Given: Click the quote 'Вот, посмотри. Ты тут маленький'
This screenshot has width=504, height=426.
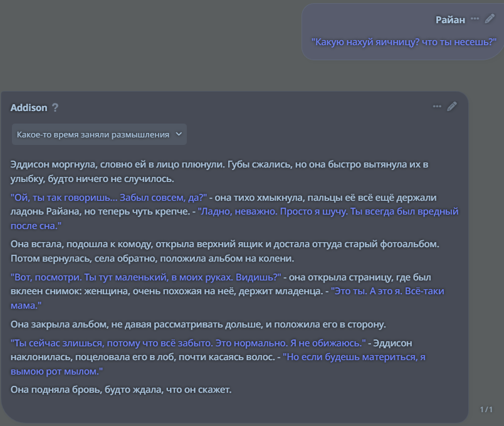Looking at the screenshot, I should point(145,277).
